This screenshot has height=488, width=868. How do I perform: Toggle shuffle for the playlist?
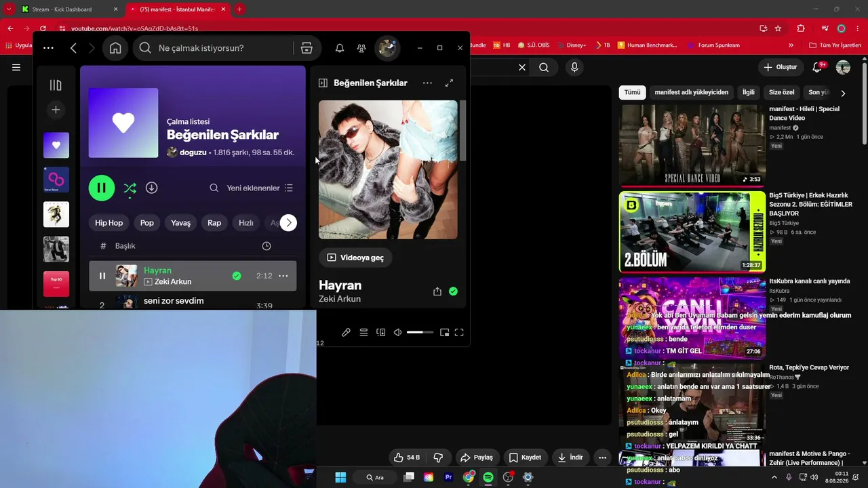coord(130,188)
